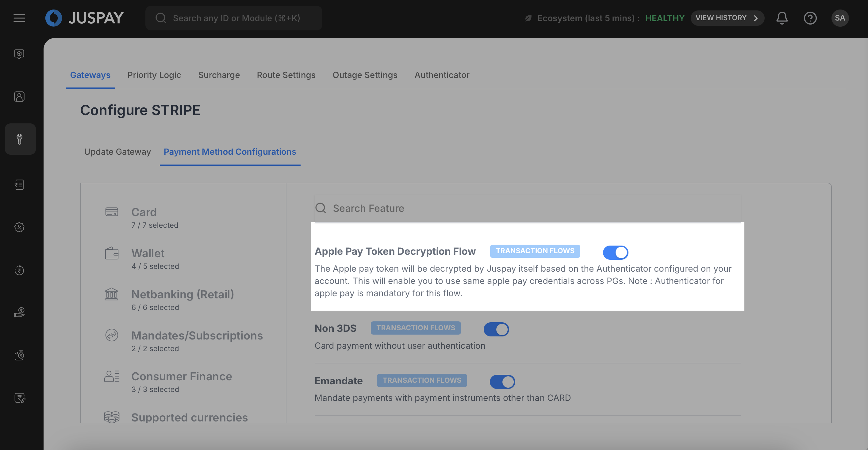Open the discount badge sidebar icon
The height and width of the screenshot is (450, 868).
pos(19,227)
